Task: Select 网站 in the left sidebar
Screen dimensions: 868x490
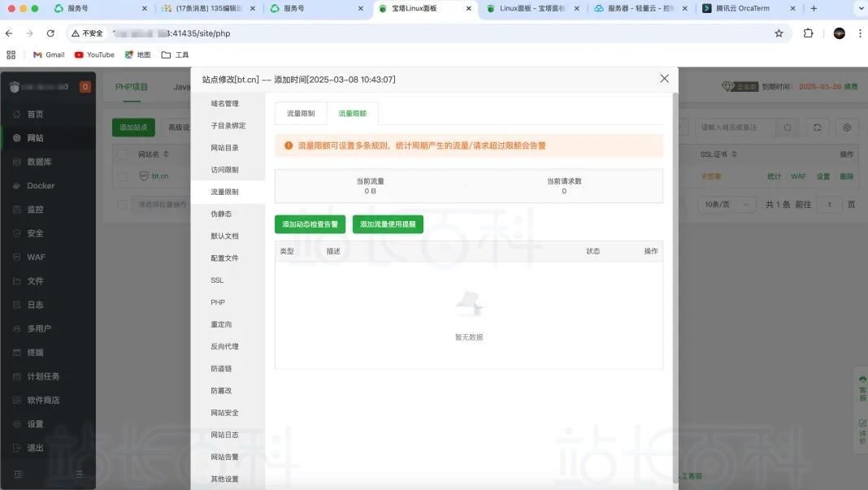Action: [x=36, y=138]
